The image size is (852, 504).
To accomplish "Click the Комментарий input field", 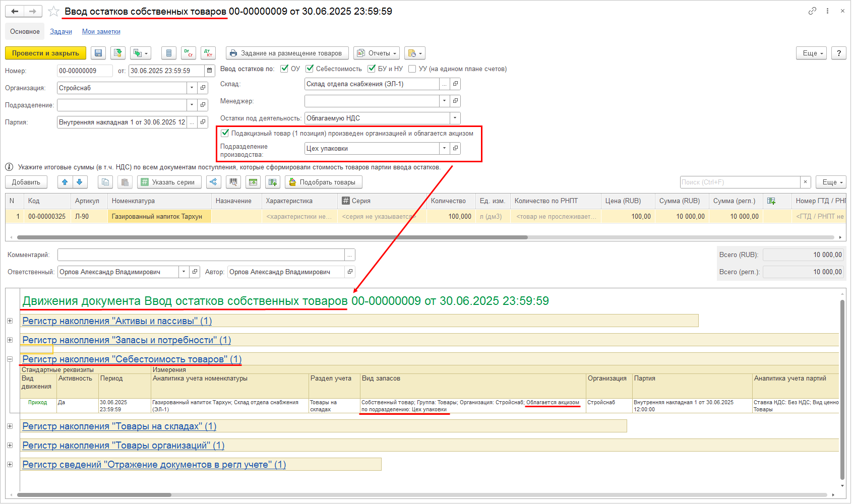I will pyautogui.click(x=201, y=255).
